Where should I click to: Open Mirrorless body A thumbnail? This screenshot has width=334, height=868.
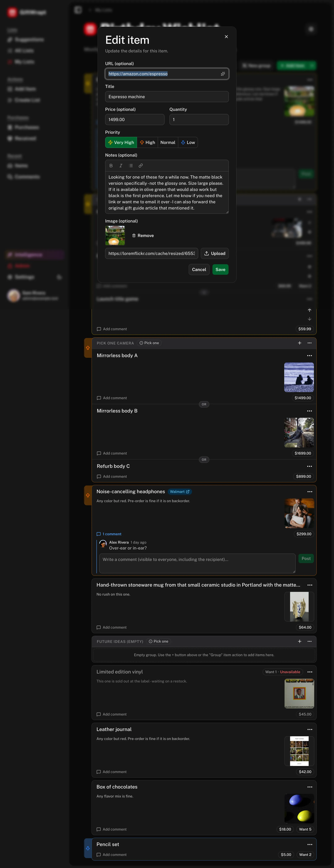coord(299,377)
